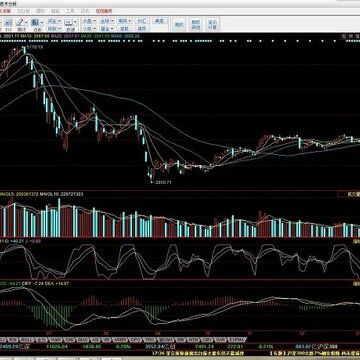Expand the 周期 period dropdown

pos(124,21)
